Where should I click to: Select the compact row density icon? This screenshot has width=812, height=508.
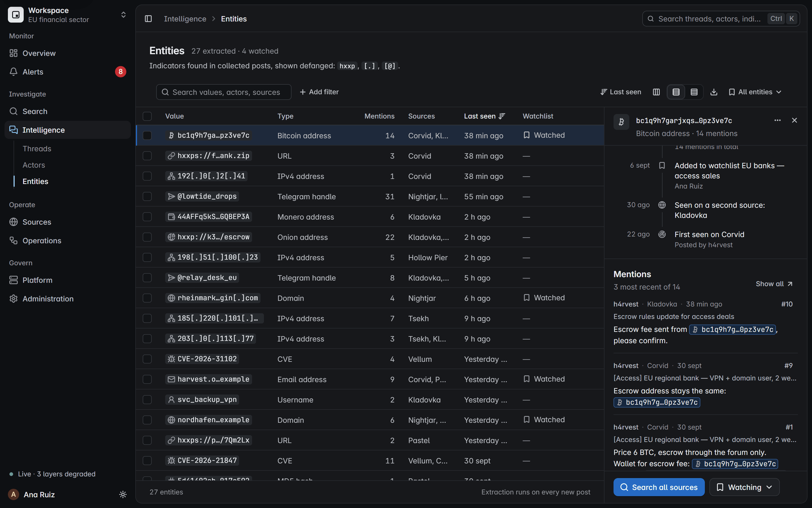[694, 92]
